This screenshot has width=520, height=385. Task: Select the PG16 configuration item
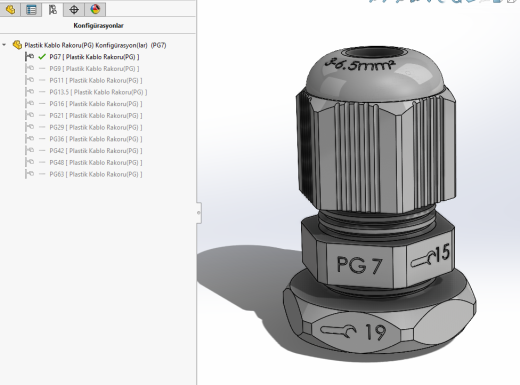point(96,104)
